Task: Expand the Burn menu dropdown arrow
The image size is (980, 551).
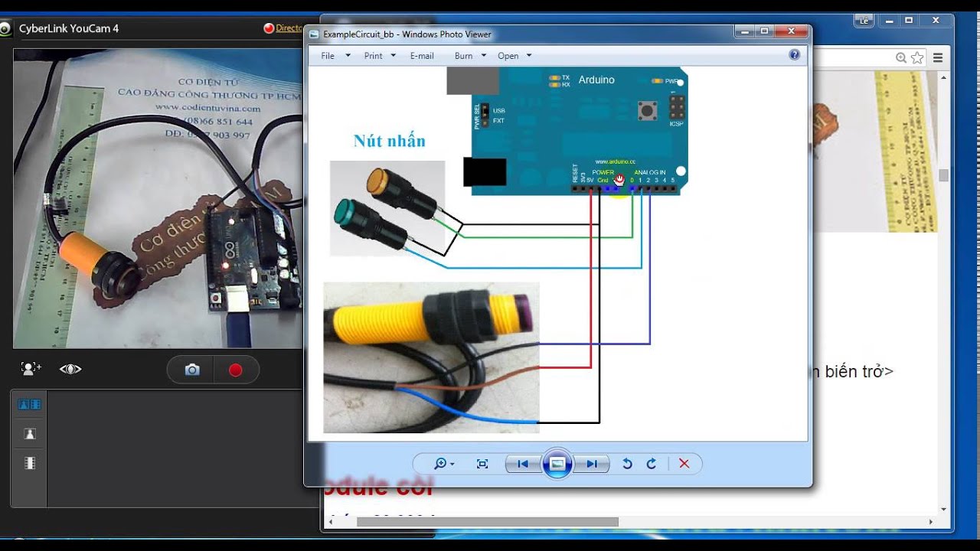Action: pyautogui.click(x=484, y=56)
